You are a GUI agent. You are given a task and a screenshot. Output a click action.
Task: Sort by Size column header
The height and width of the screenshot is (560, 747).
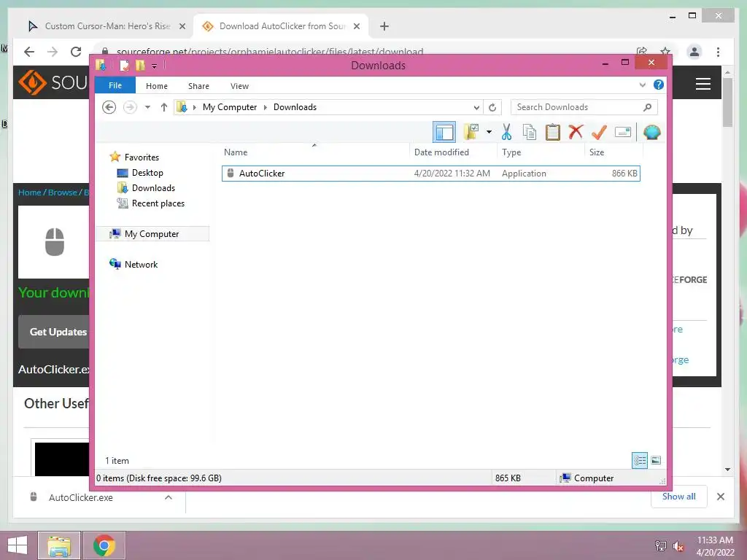(x=597, y=152)
